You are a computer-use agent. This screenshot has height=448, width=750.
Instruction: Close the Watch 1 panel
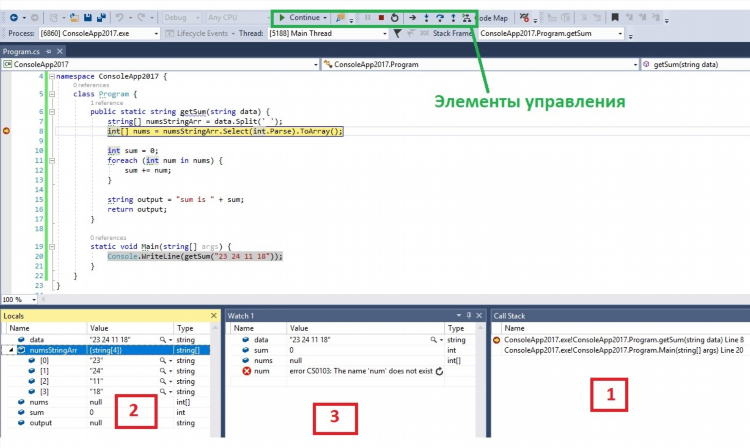[x=479, y=316]
